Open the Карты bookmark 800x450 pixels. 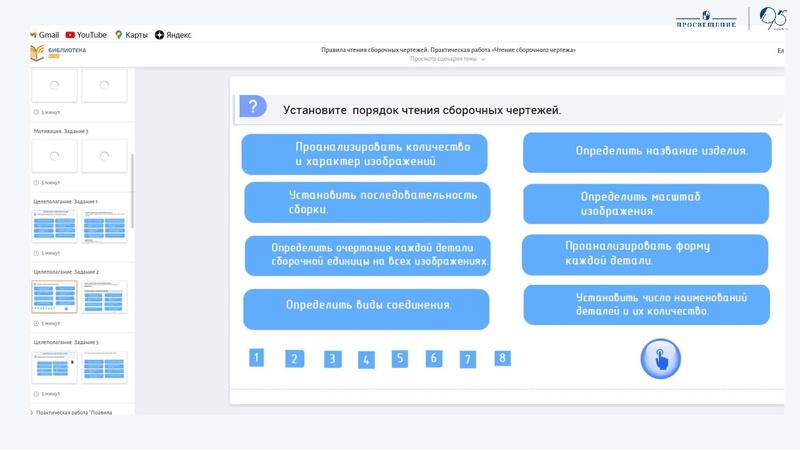tap(131, 35)
